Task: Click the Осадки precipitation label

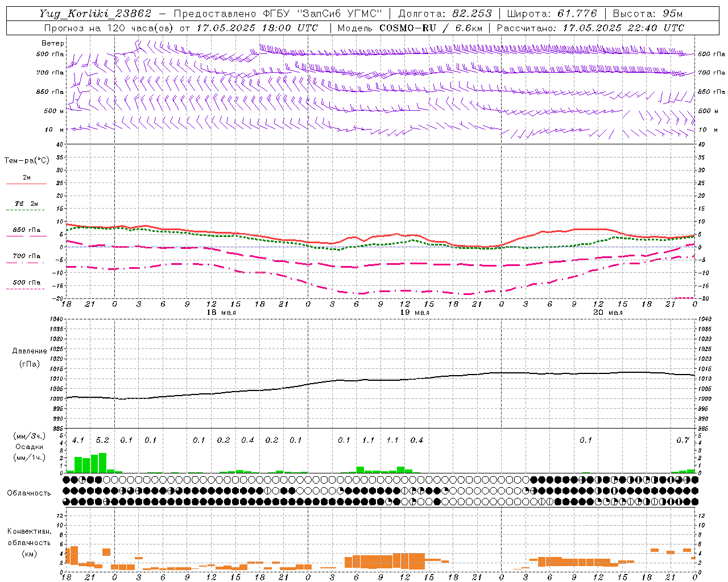Action: [30, 447]
